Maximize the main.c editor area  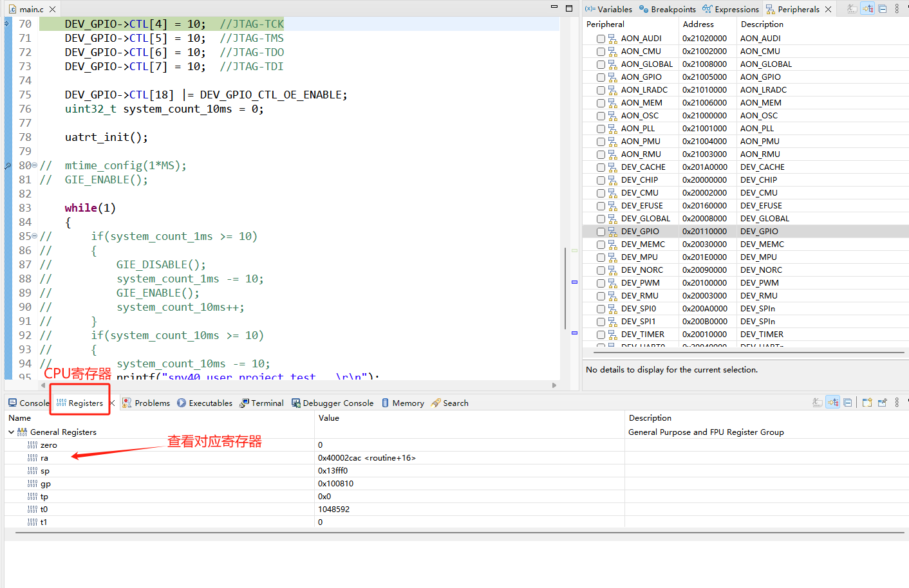568,8
